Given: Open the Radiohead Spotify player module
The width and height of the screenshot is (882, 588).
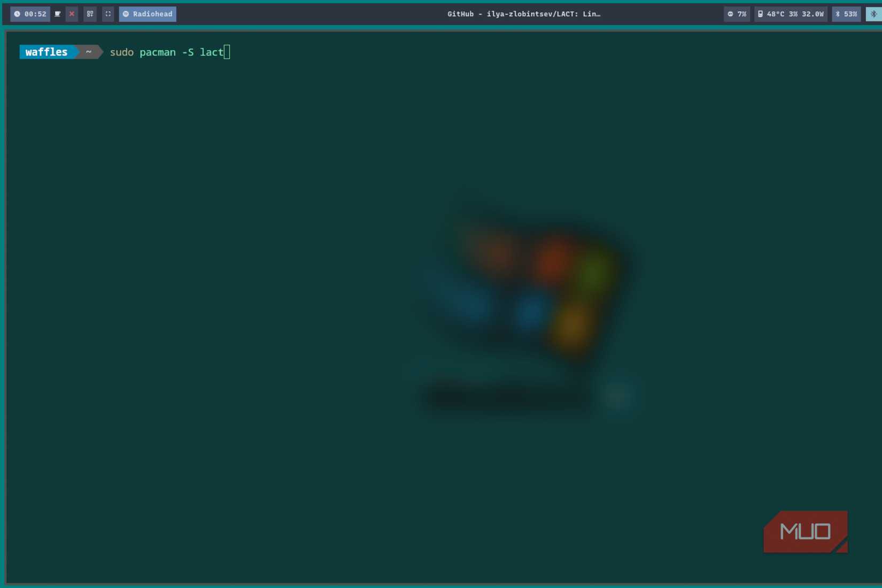Looking at the screenshot, I should coord(148,14).
